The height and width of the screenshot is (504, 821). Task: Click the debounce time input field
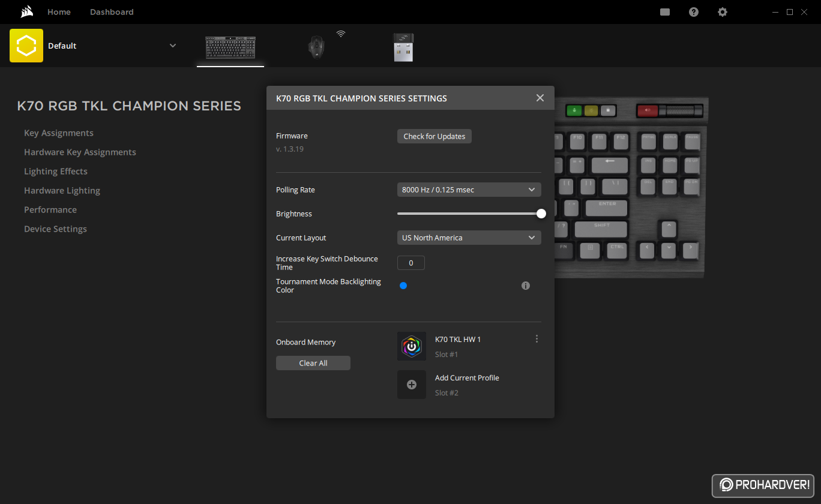point(411,263)
